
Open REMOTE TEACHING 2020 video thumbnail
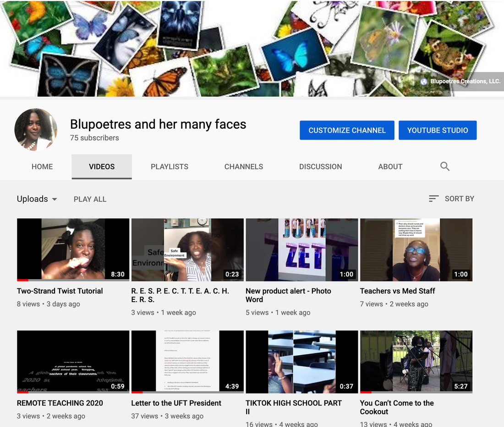coord(73,362)
